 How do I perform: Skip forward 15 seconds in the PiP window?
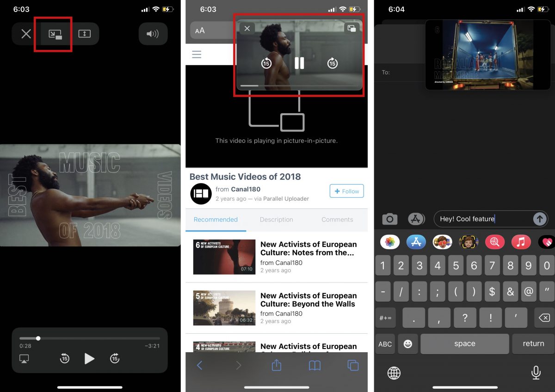pyautogui.click(x=332, y=63)
